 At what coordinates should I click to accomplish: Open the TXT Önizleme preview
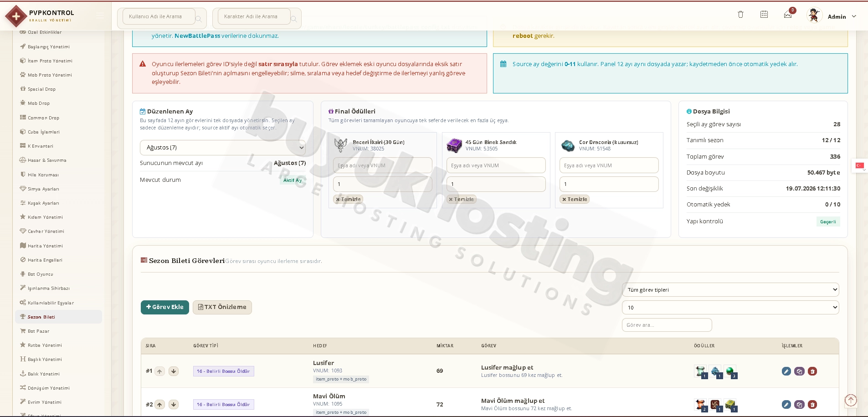coord(222,307)
